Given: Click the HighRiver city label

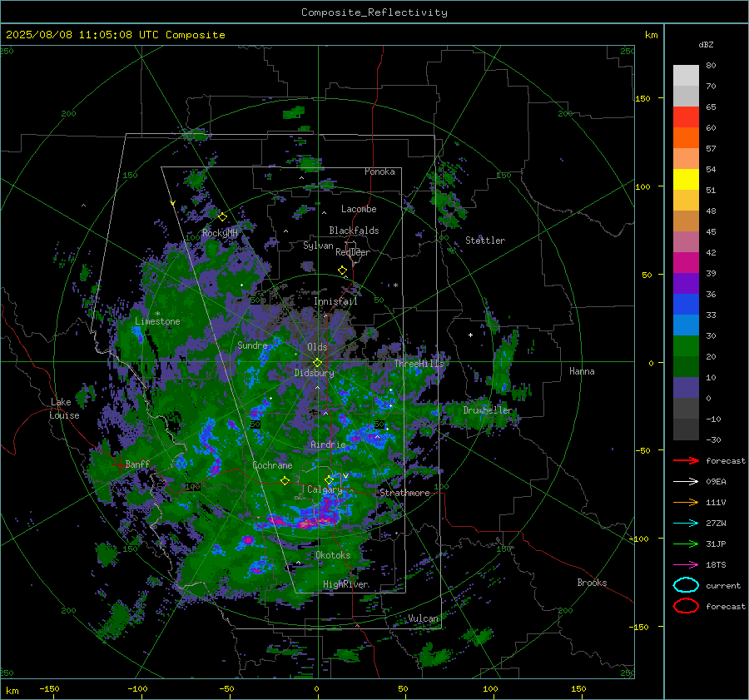Looking at the screenshot, I should tap(345, 584).
